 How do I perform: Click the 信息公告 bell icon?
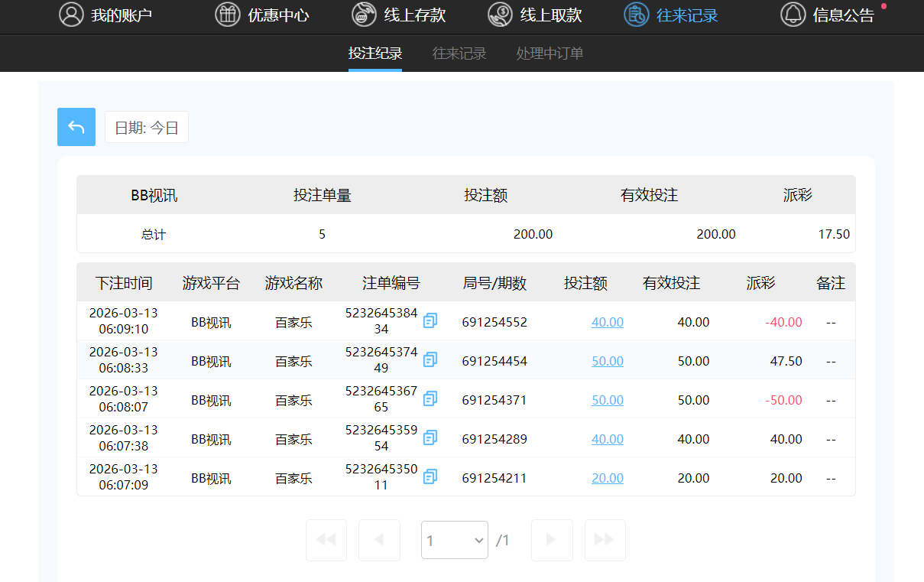793,14
